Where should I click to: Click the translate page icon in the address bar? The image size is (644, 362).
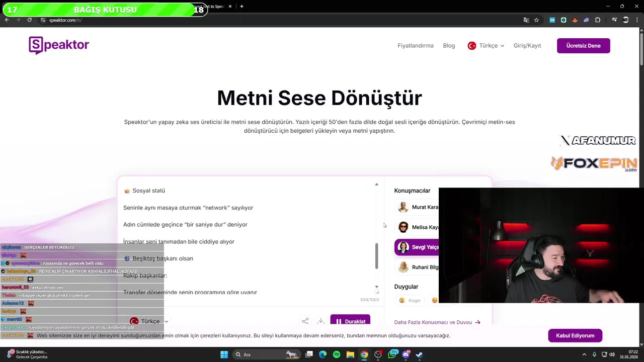tap(526, 20)
